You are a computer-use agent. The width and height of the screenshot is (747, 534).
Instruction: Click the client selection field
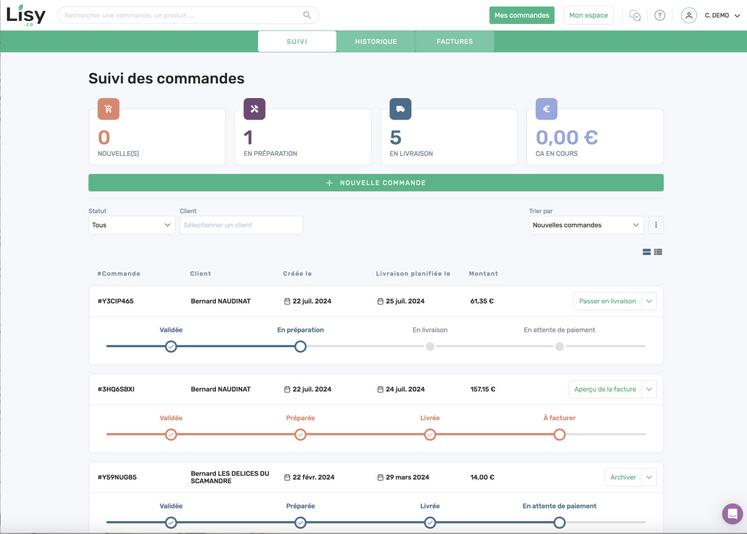pos(241,225)
